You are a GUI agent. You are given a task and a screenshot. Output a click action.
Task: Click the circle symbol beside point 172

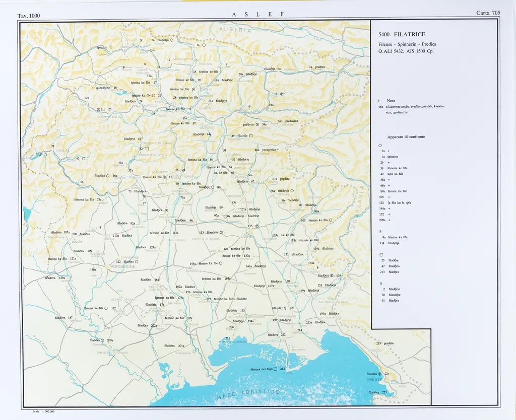(x=106, y=308)
